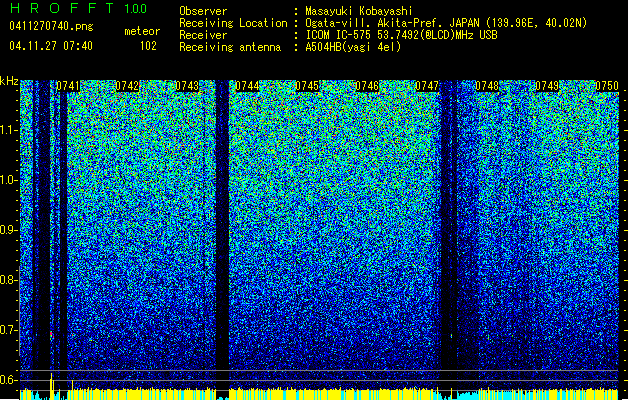The width and height of the screenshot is (629, 400).
Task: Click the red meteor echo spot near 0.7 kHz
Action: click(x=51, y=335)
